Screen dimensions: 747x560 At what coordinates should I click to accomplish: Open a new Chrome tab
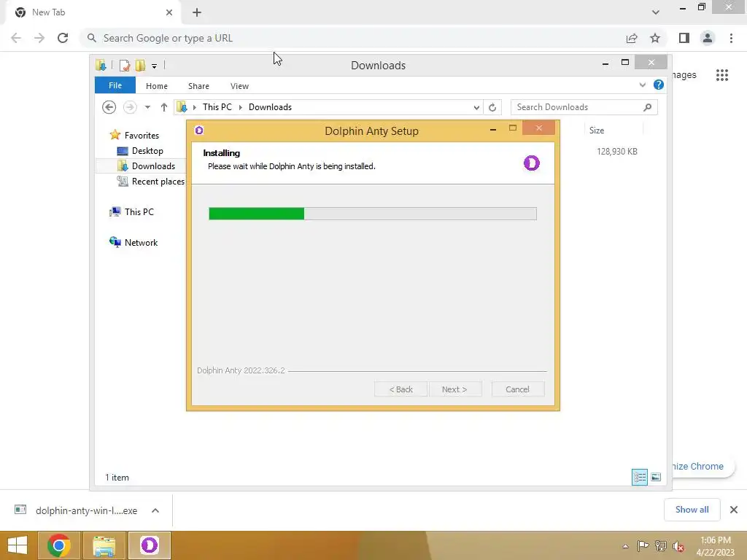[x=197, y=12]
